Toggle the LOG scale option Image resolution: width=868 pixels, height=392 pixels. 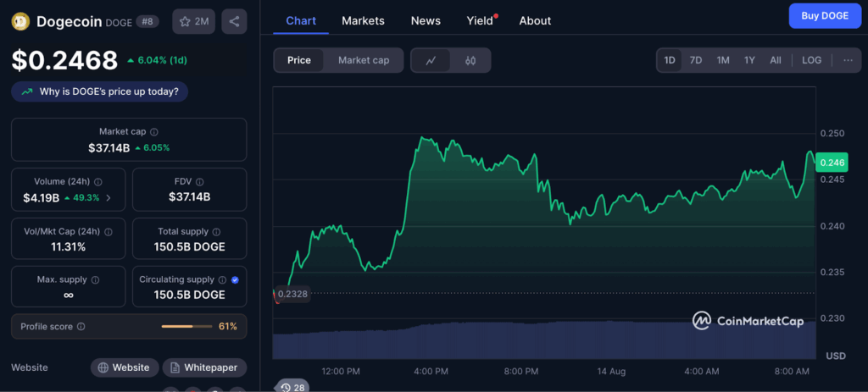[811, 60]
